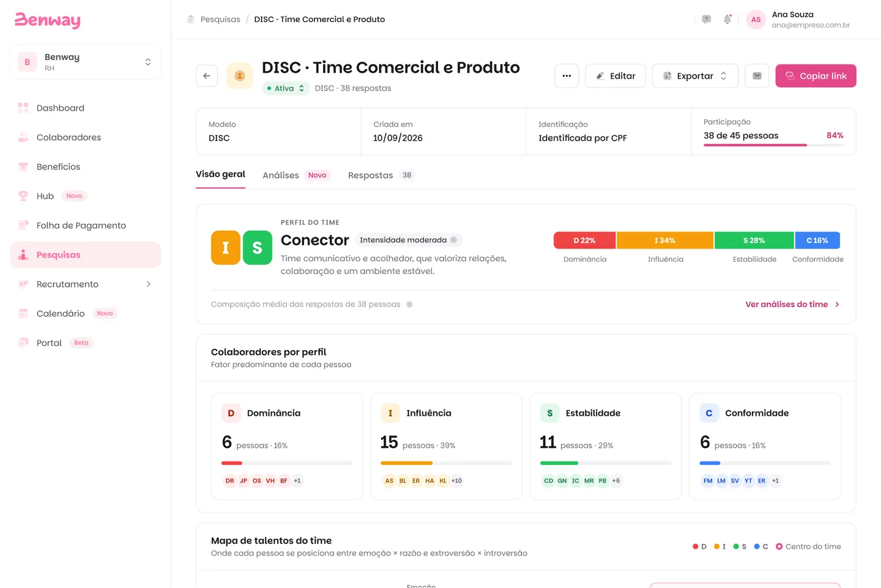Screen dimensions: 881x588
Task: Click the info icon next to Intensidade moderada
Action: tap(454, 240)
